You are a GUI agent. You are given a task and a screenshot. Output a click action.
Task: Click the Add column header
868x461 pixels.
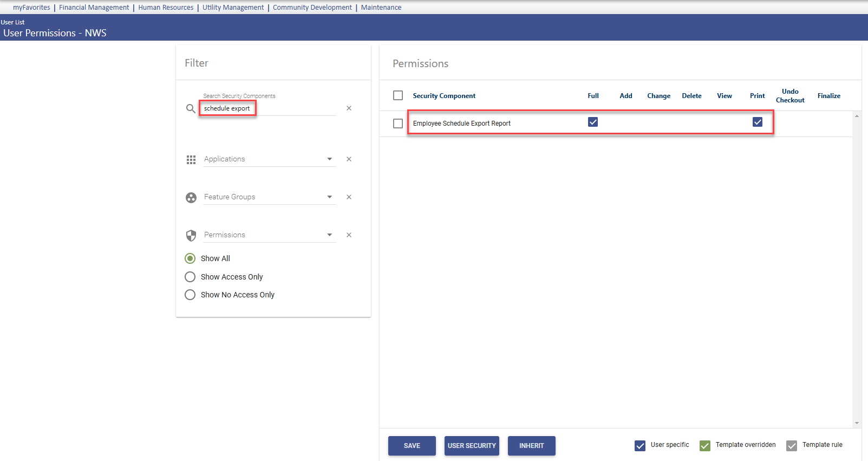click(x=626, y=96)
